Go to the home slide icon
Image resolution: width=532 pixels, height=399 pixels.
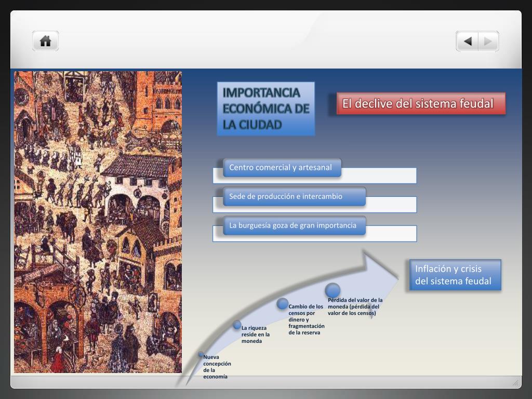pos(46,41)
